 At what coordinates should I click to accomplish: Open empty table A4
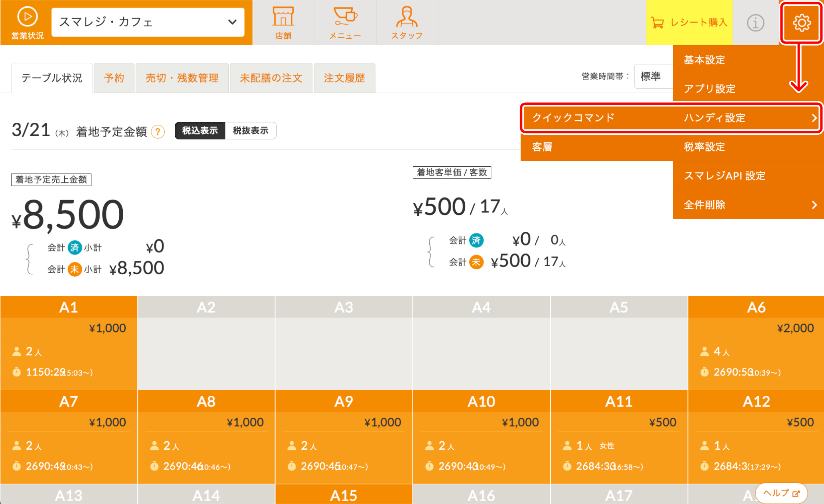coord(482,343)
